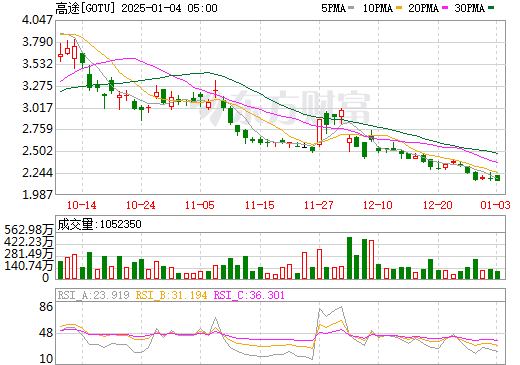Click the RSI_B:31.194 indicator label
This screenshot has height=365, width=520.
tap(171, 295)
